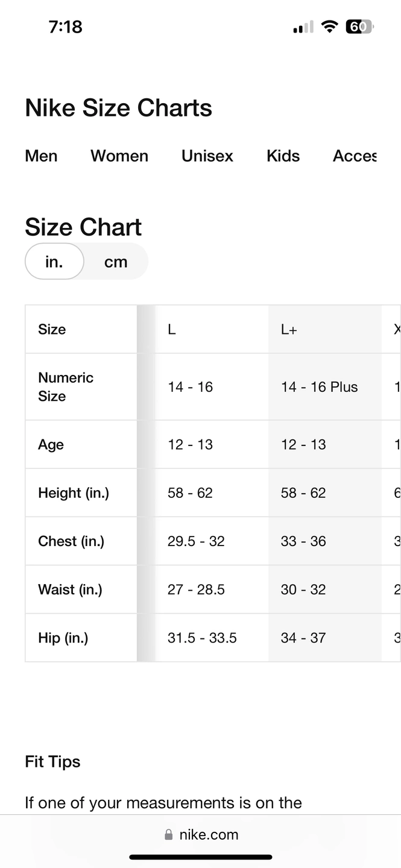Open the Women size chart tab
Screen dimensions: 401x868
point(119,156)
